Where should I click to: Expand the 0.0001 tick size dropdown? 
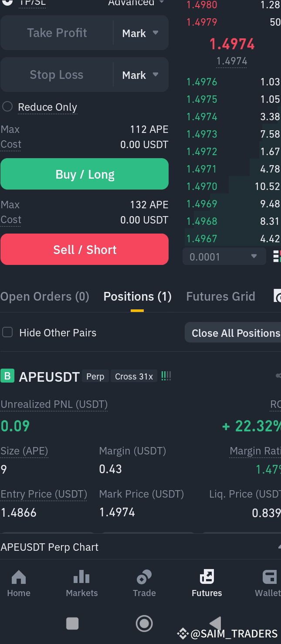click(x=223, y=257)
